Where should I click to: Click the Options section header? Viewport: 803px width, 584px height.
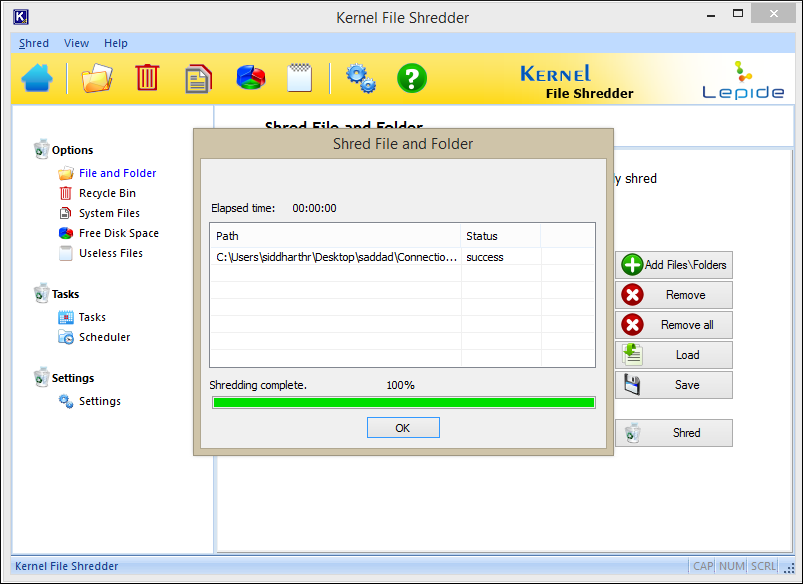(72, 150)
